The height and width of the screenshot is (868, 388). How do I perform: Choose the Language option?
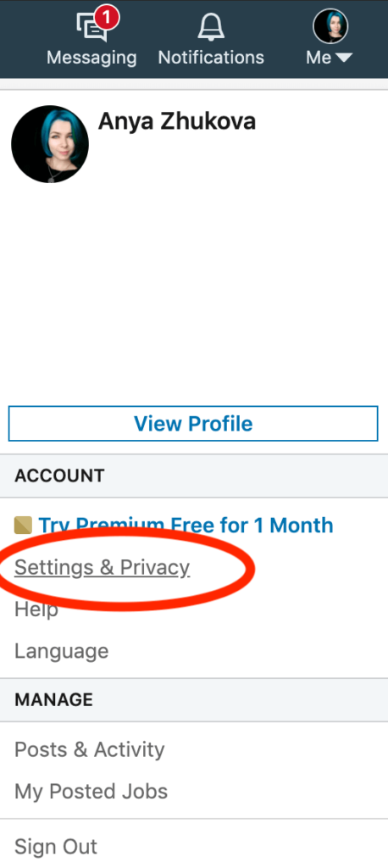click(62, 652)
